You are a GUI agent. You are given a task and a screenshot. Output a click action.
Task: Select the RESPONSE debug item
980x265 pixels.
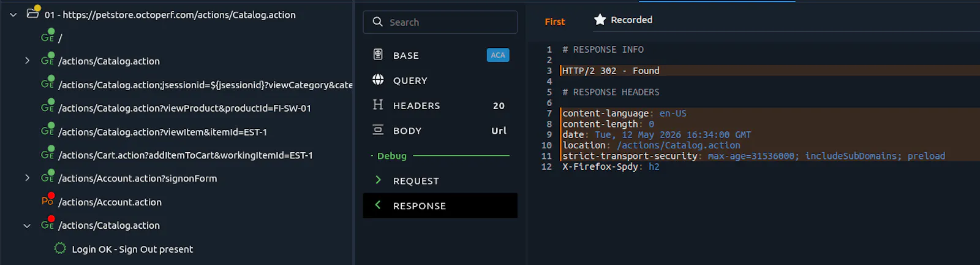point(440,205)
